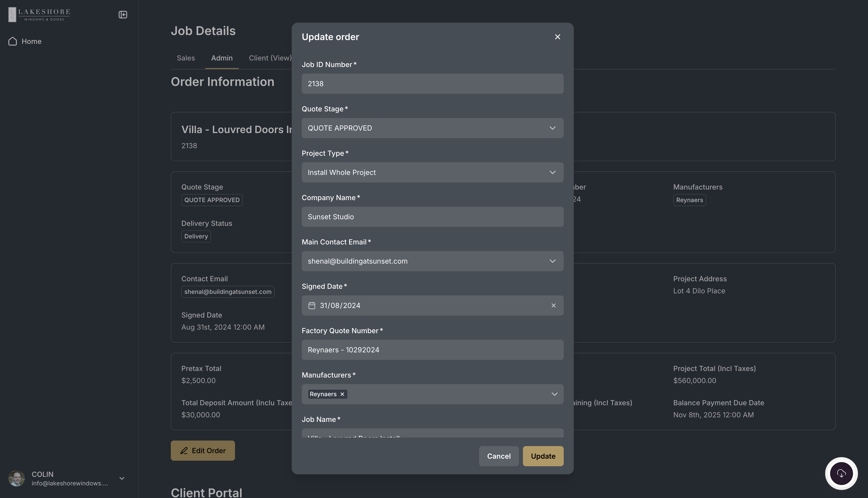
Task: Click Colin's profile avatar
Action: [x=16, y=478]
